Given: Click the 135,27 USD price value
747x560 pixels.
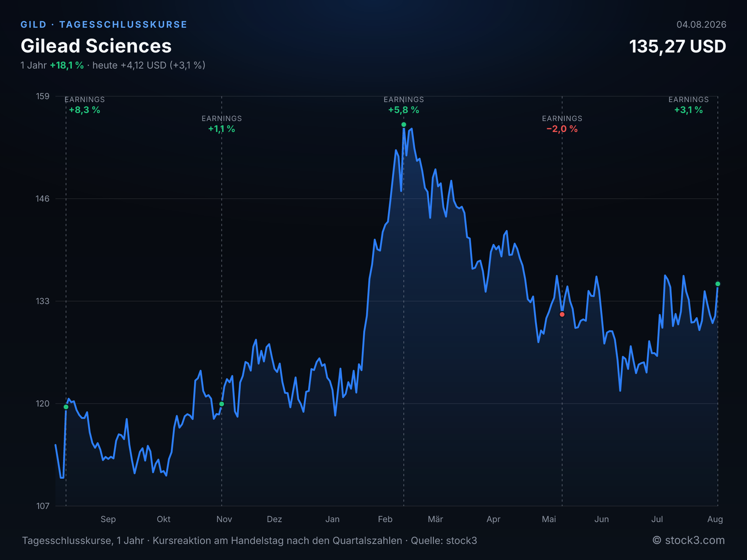Looking at the screenshot, I should click(x=677, y=46).
